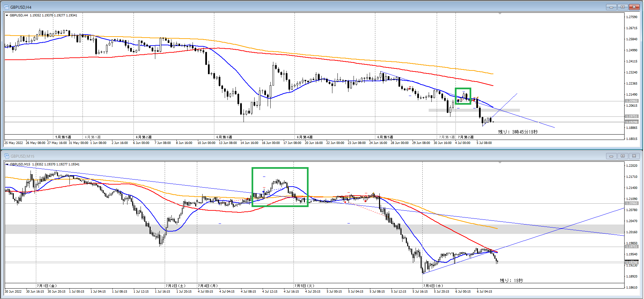Select the 1.20960 price label on M15 axis
This screenshot has width=644, height=299.
coord(632,203)
